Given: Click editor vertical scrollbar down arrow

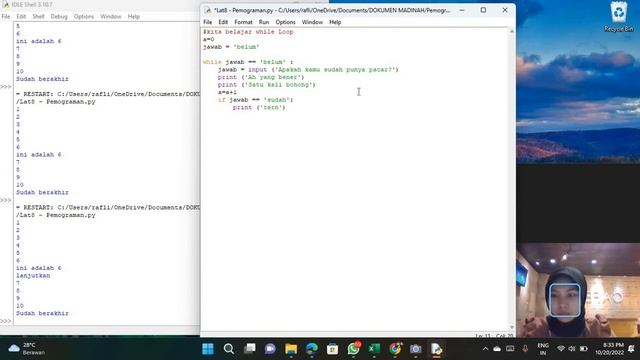Looking at the screenshot, I should coord(512,327).
